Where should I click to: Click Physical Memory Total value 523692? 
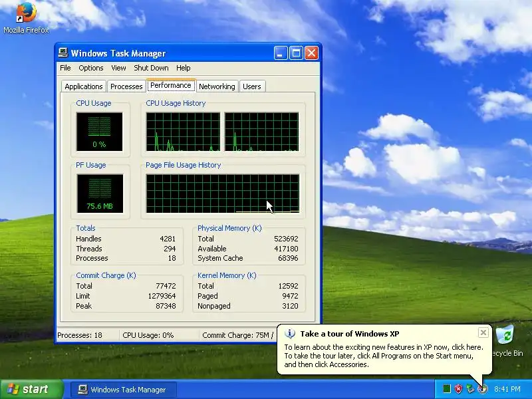point(286,239)
